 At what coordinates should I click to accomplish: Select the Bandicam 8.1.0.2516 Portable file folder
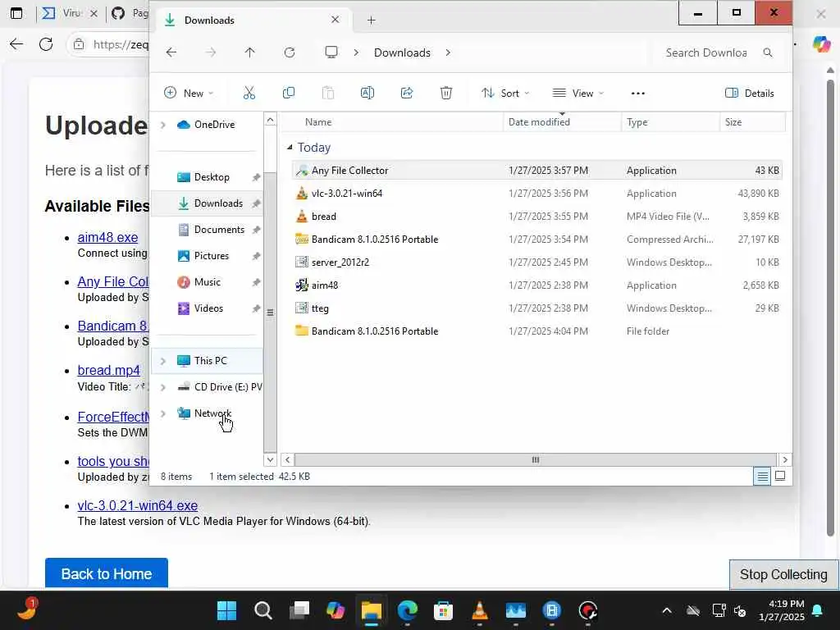tap(536, 331)
